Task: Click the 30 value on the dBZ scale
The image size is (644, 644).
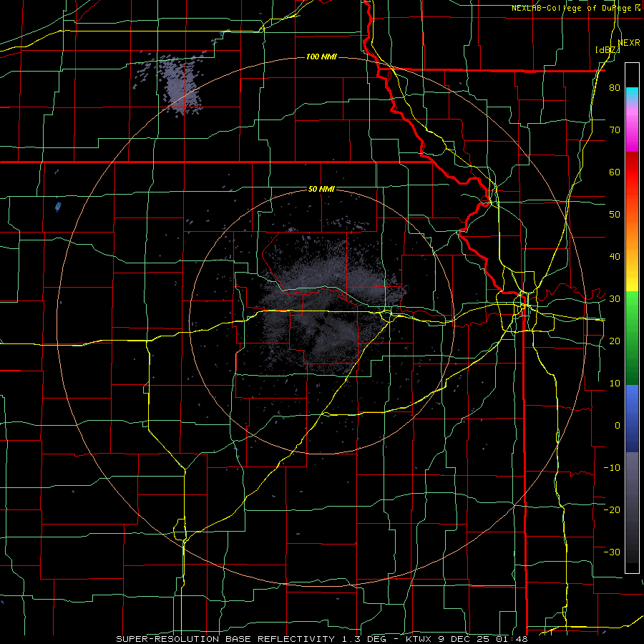Action: pyautogui.click(x=615, y=299)
